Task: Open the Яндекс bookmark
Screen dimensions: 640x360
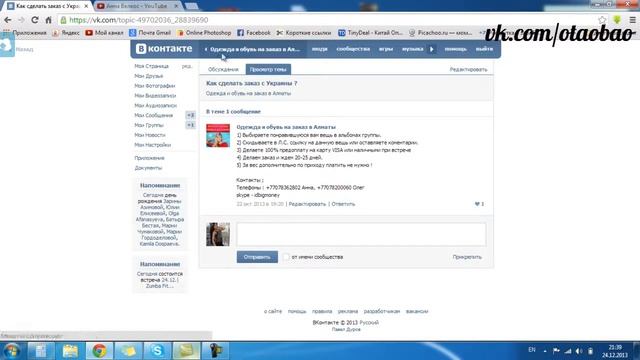Action: click(x=65, y=33)
